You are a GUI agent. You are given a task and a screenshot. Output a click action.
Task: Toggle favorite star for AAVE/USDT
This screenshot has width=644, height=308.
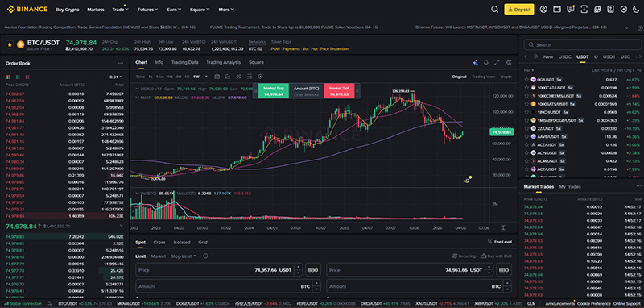527,136
